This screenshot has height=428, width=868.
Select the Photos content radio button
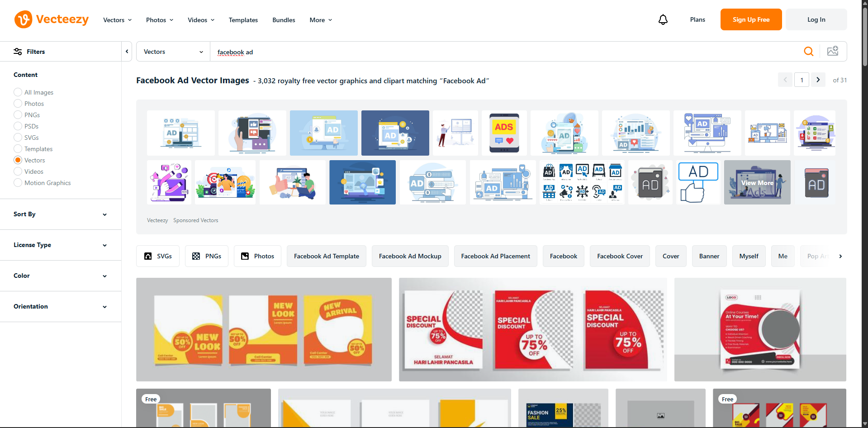coord(18,103)
